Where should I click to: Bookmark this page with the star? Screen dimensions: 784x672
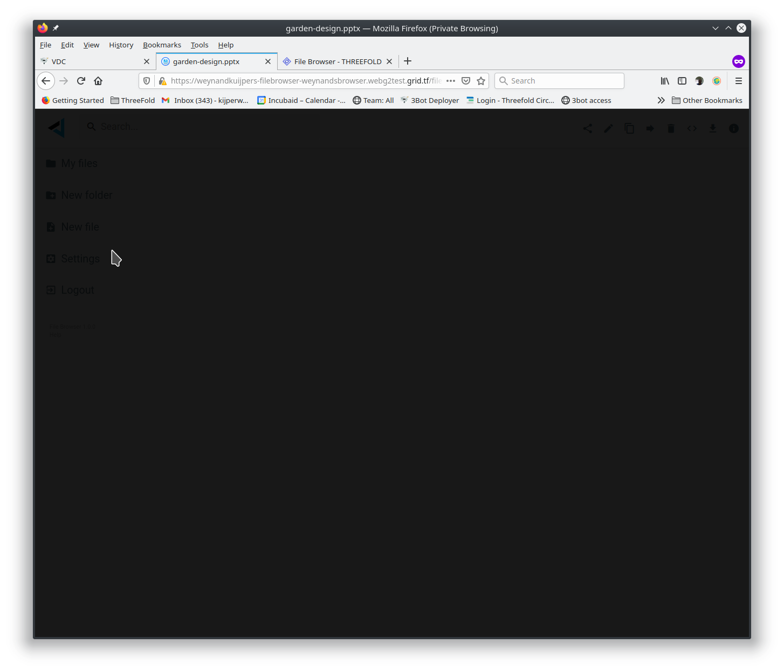(481, 81)
